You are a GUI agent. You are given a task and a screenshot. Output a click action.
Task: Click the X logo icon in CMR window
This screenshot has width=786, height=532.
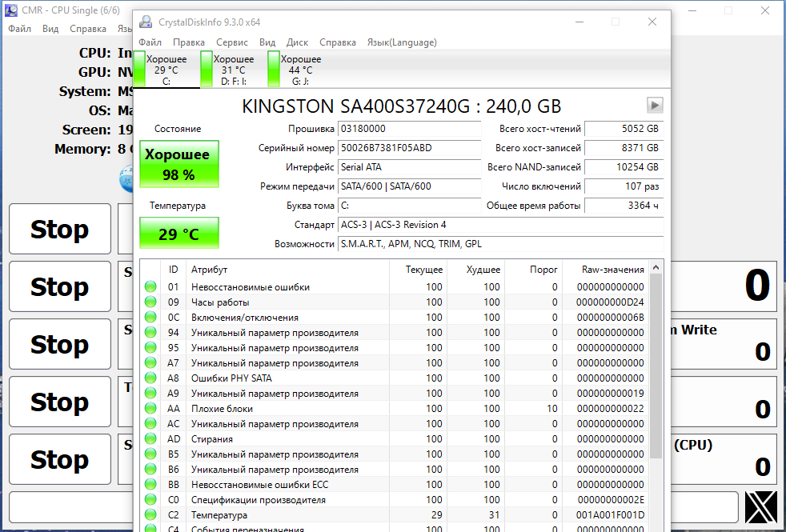(x=760, y=507)
